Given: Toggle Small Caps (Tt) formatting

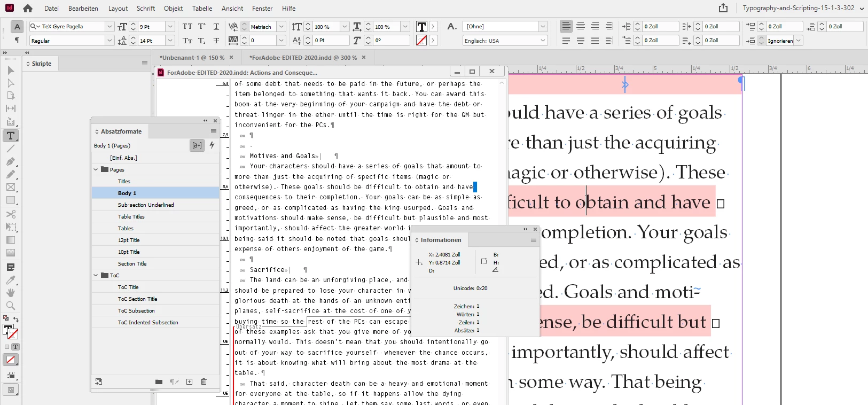Looking at the screenshot, I should (x=187, y=40).
